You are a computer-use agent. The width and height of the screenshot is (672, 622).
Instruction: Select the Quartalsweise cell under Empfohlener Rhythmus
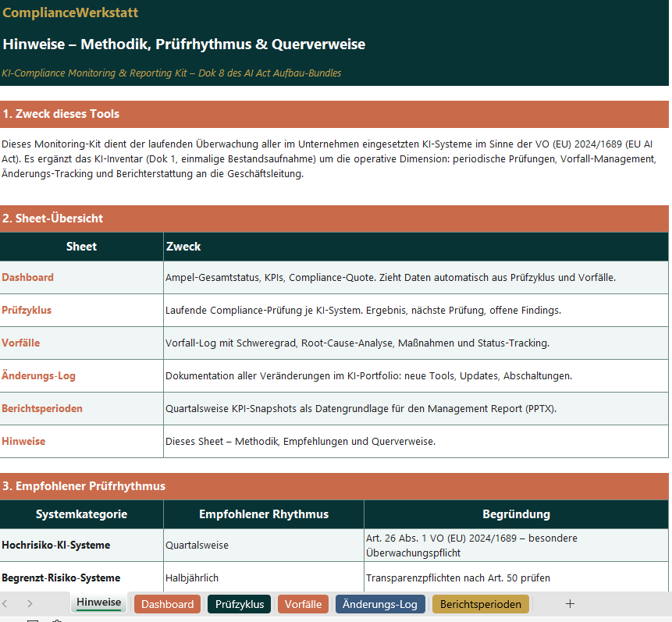click(197, 545)
